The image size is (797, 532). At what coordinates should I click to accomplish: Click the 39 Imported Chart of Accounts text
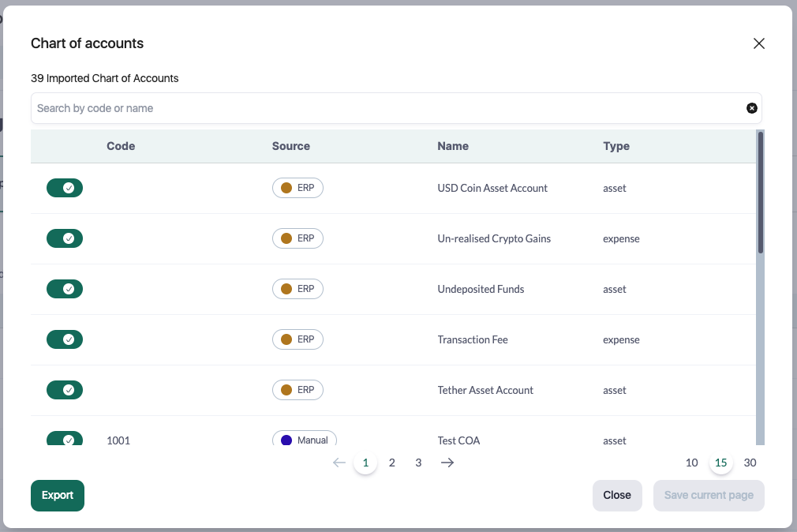point(105,78)
